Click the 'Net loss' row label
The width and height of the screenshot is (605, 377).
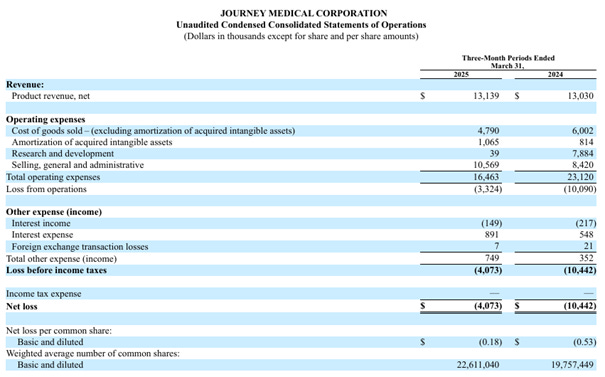pyautogui.click(x=22, y=307)
